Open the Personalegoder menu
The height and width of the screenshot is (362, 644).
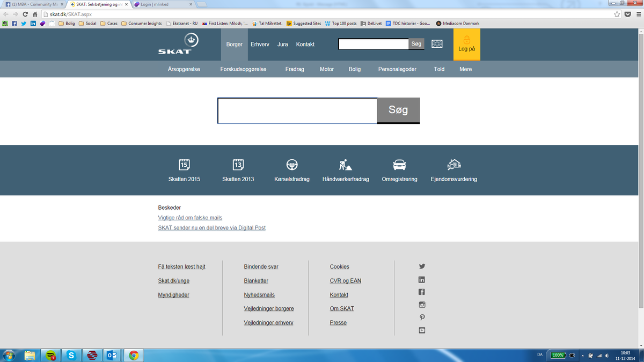pyautogui.click(x=397, y=69)
